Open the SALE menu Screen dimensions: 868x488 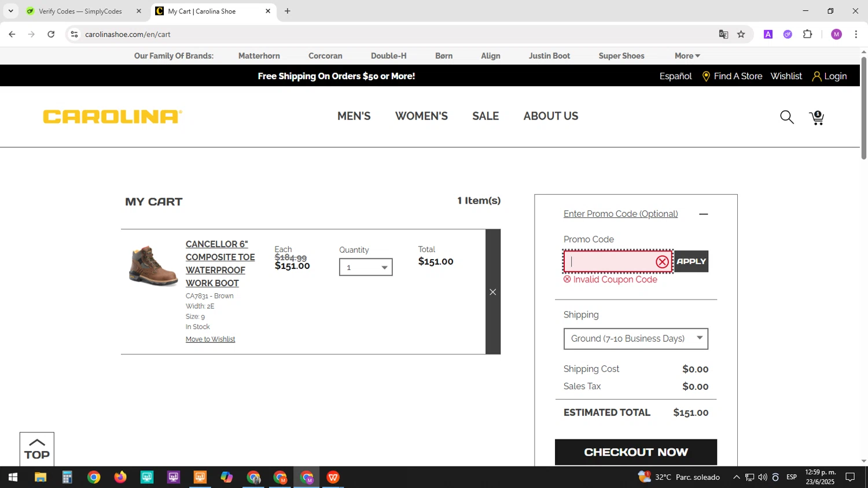point(486,116)
